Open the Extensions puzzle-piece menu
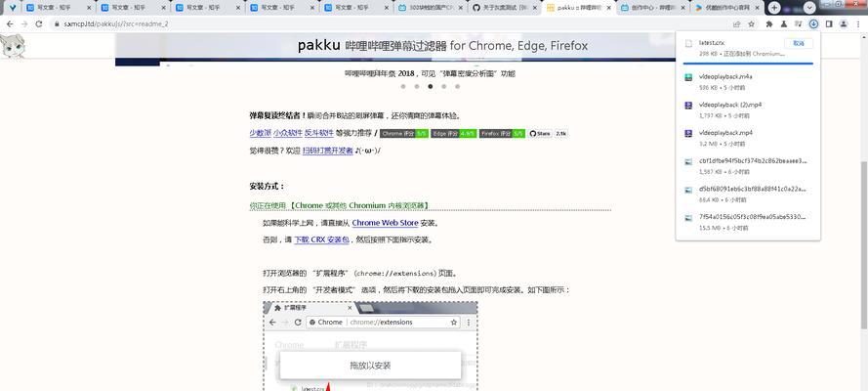This screenshot has height=391, width=868. (x=769, y=23)
